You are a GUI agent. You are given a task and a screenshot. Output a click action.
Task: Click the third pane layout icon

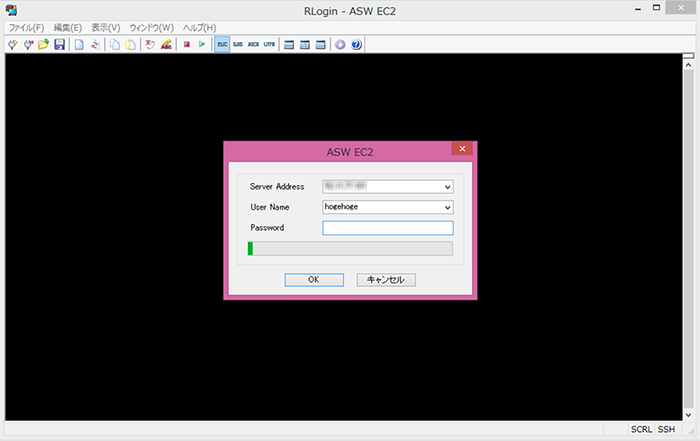321,45
